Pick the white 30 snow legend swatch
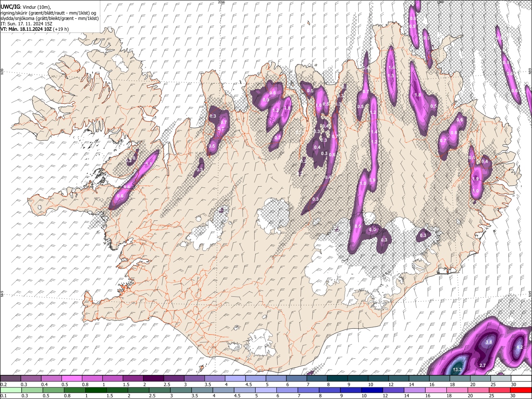The height and width of the screenshot is (399, 532). pos(521,378)
